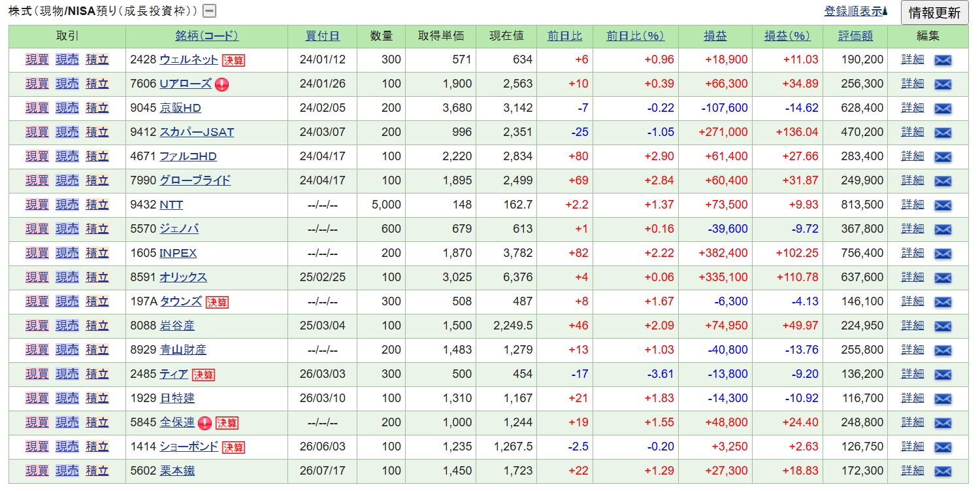Click the mail icon in the 全保連 row
This screenshot has width=980, height=491.
tap(943, 423)
